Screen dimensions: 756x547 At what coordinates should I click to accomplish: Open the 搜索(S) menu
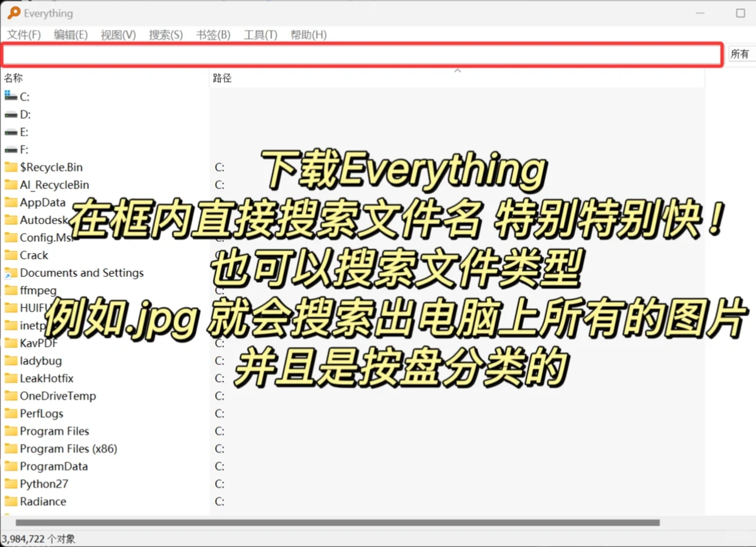[x=166, y=35]
